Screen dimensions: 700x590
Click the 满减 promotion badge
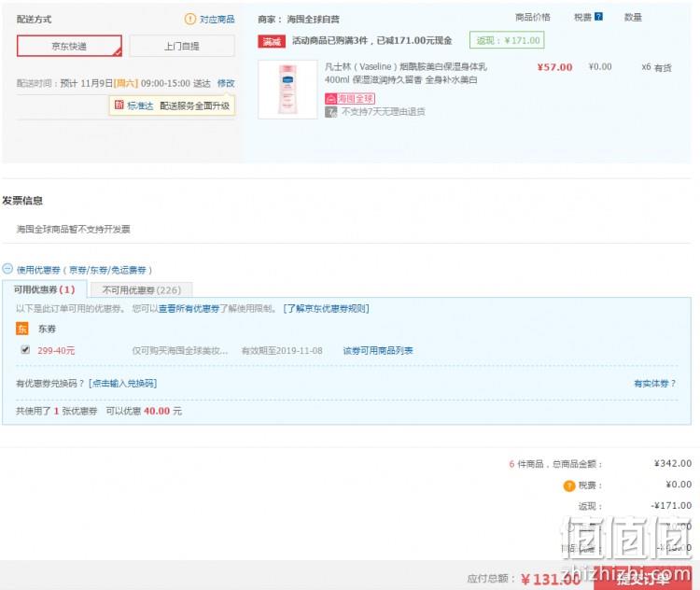272,41
